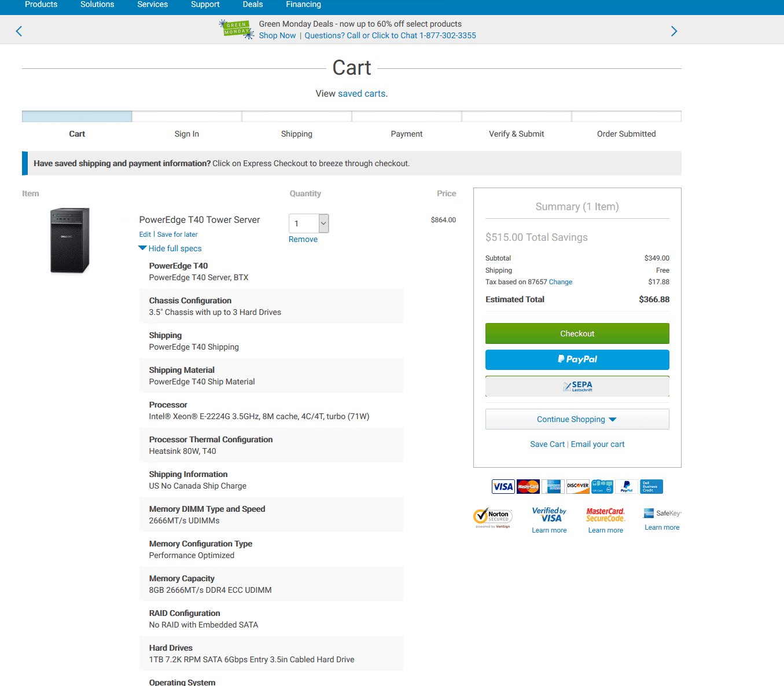Viewport: 784px width, 686px height.
Task: Click the Norton Secured seal
Action: point(493,518)
